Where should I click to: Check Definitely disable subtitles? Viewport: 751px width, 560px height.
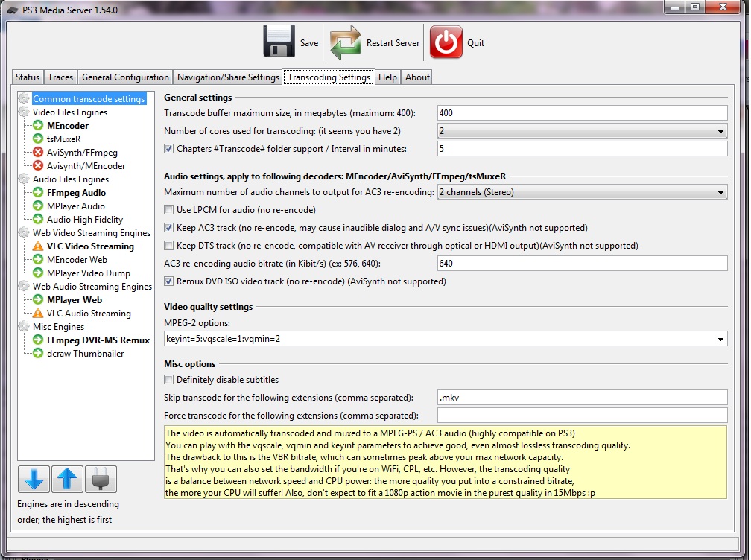tap(168, 380)
